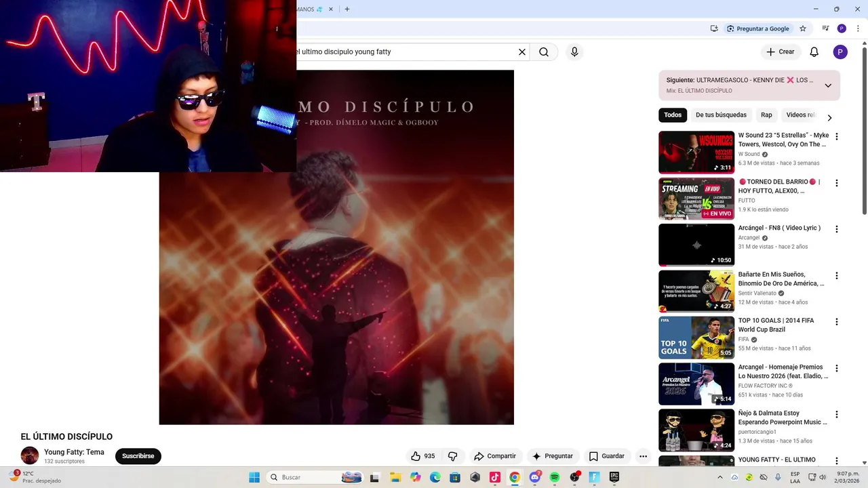868x488 pixels.
Task: Open Chrome media controls icon
Action: [x=825, y=28]
